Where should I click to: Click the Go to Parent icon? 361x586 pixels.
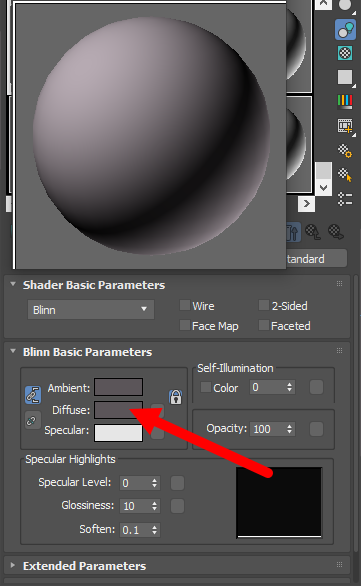tap(312, 232)
